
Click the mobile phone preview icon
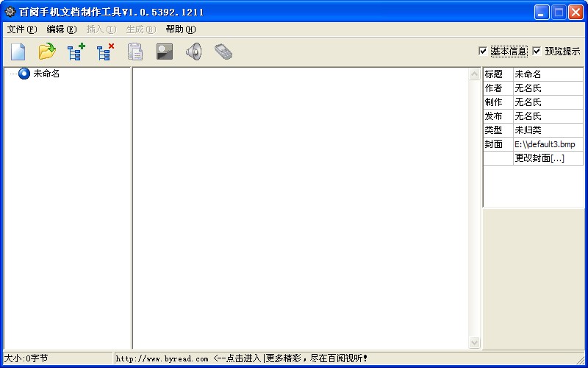click(223, 52)
